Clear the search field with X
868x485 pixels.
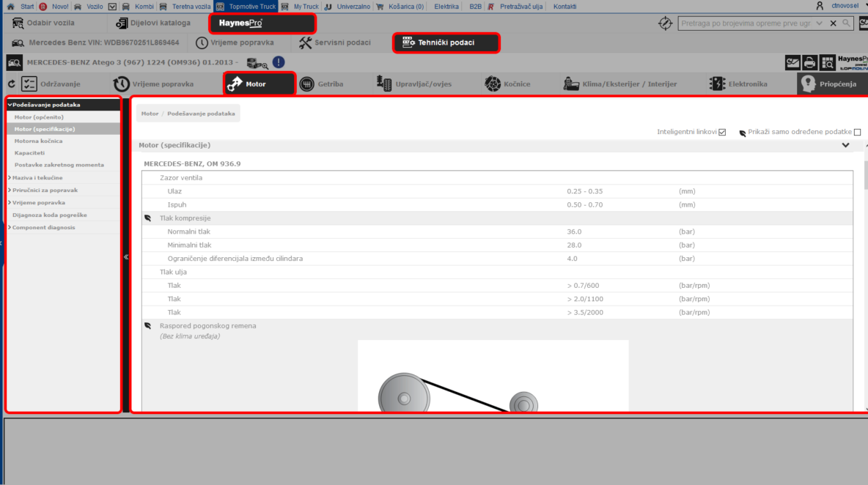tap(833, 23)
